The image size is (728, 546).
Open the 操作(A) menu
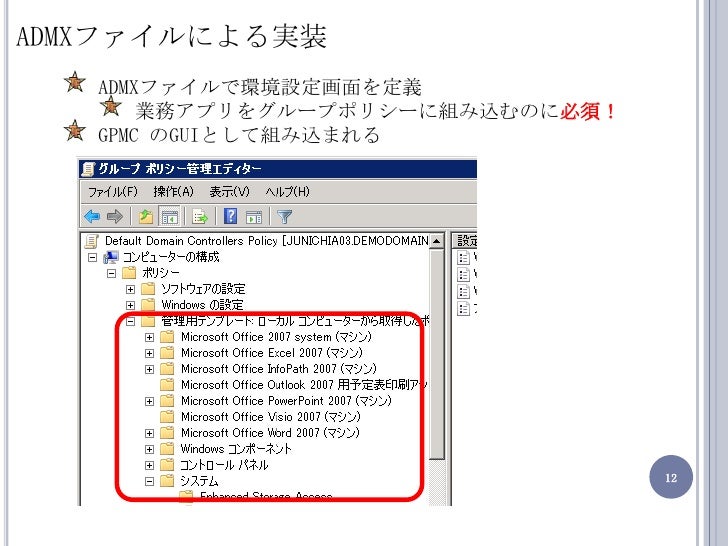[x=173, y=191]
